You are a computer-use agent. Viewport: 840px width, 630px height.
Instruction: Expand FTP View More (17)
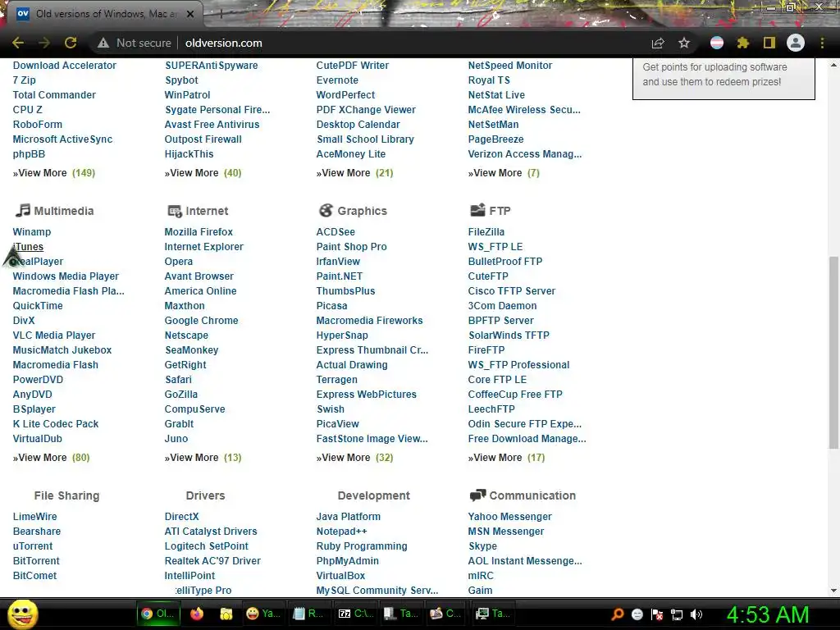(506, 458)
